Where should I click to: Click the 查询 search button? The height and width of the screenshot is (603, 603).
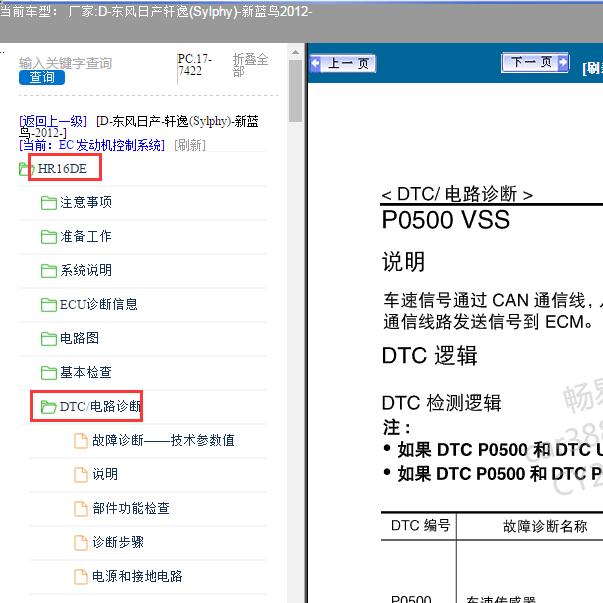pos(42,77)
